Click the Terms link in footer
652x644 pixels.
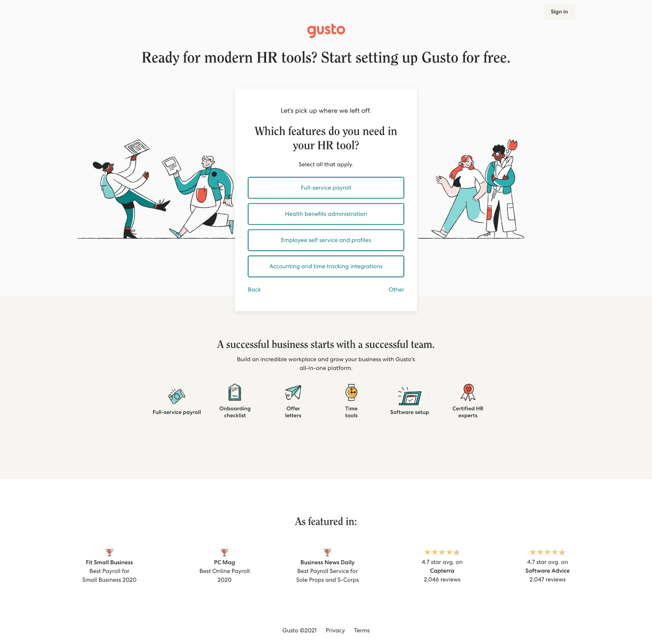(x=361, y=630)
